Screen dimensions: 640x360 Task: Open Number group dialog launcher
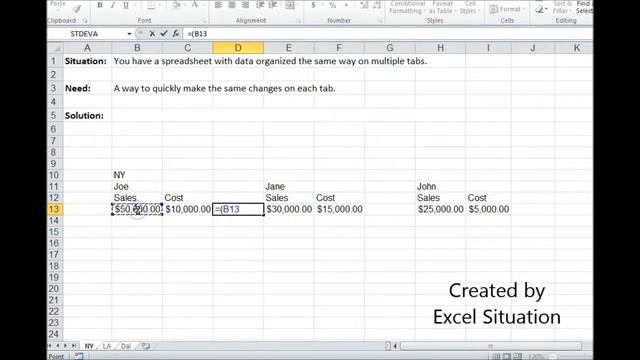click(x=380, y=21)
